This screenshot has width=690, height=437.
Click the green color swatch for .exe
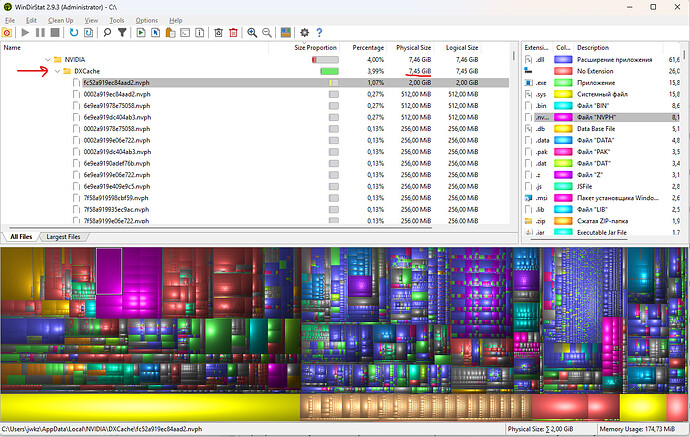(x=563, y=83)
